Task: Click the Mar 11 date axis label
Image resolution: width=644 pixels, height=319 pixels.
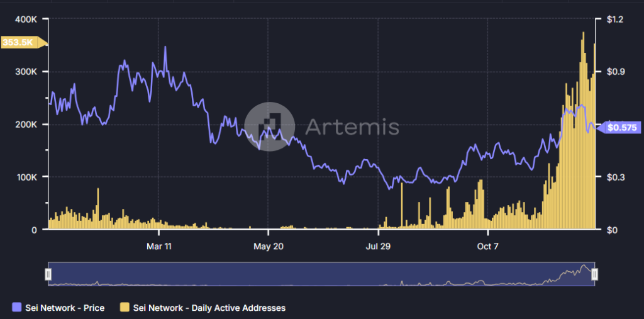Action: (x=158, y=247)
